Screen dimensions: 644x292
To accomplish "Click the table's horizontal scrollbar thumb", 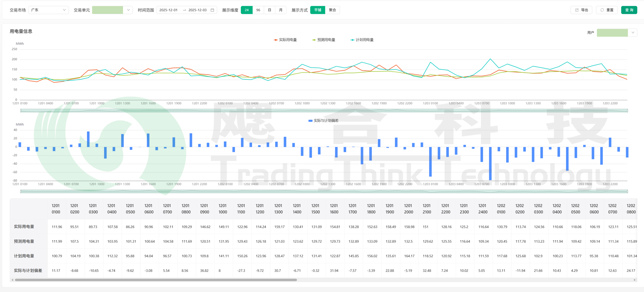I will click(156, 280).
